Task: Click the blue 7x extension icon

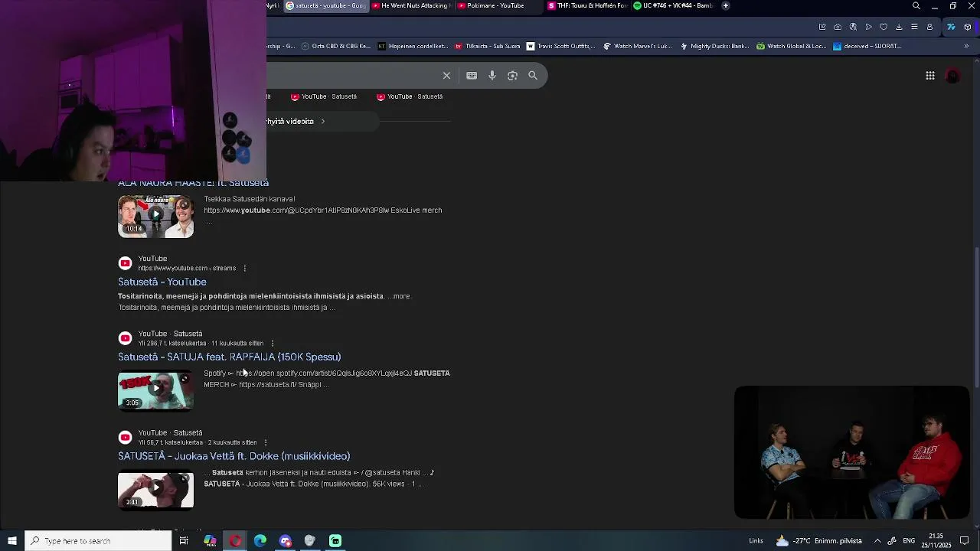Action: coord(951,27)
